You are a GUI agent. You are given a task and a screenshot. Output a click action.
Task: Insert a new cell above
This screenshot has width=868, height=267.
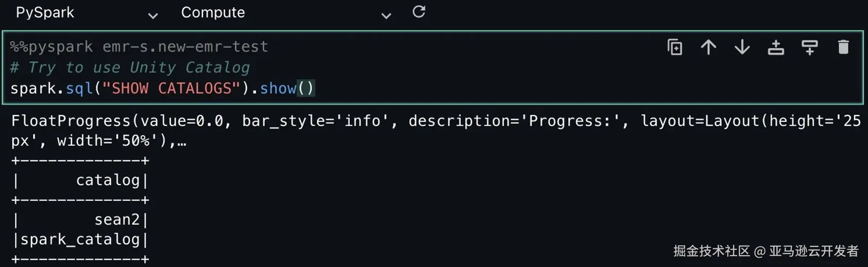point(776,47)
